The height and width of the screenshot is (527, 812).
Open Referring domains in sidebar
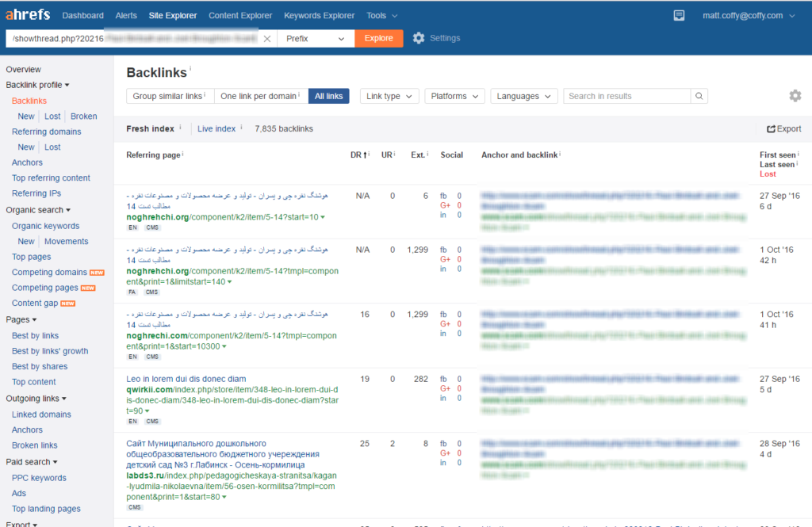(47, 132)
